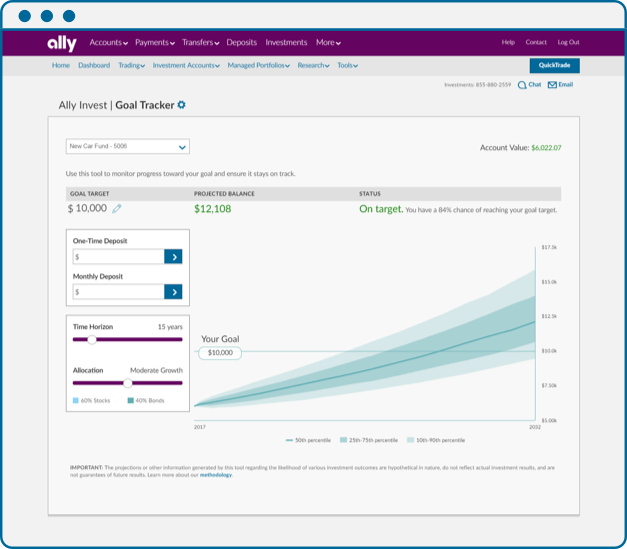Click the 50th percentile legend entry

[x=308, y=440]
